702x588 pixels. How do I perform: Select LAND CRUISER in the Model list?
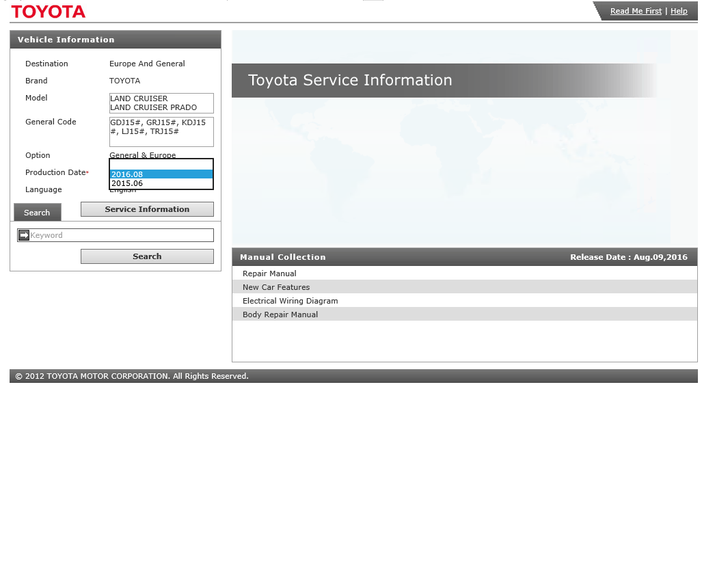(139, 98)
